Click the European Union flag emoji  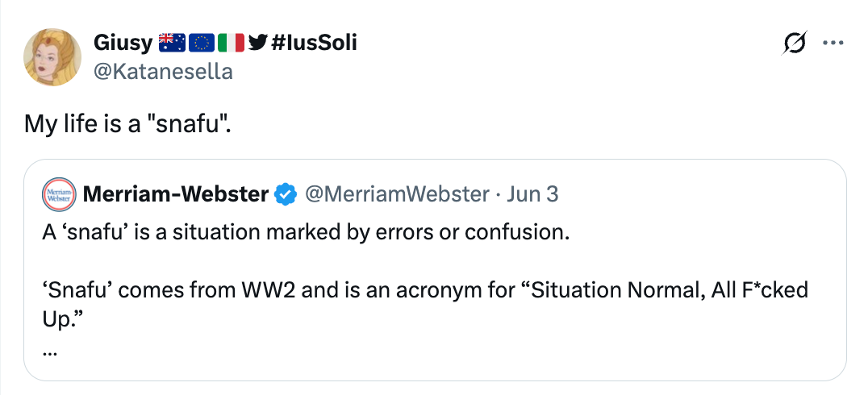click(202, 42)
